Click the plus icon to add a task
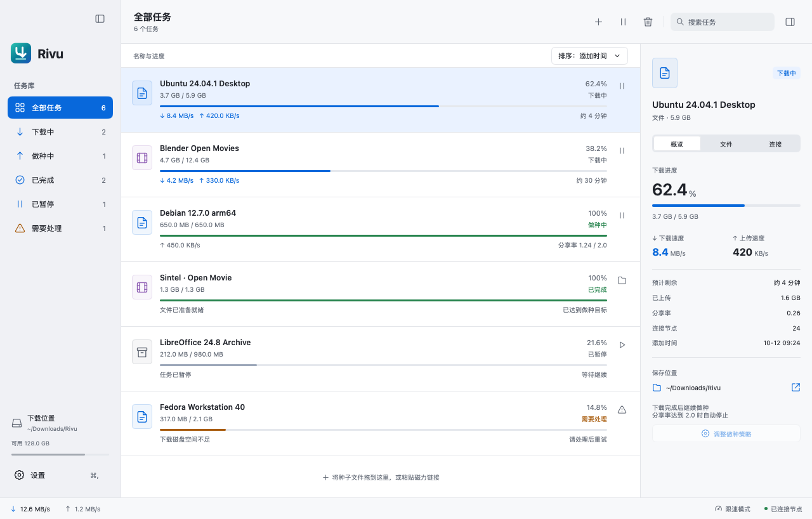 (598, 22)
